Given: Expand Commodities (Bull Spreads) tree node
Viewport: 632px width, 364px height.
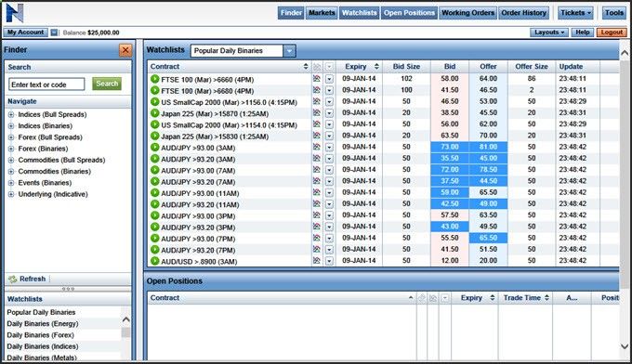Looking at the screenshot, I should click(11, 161).
